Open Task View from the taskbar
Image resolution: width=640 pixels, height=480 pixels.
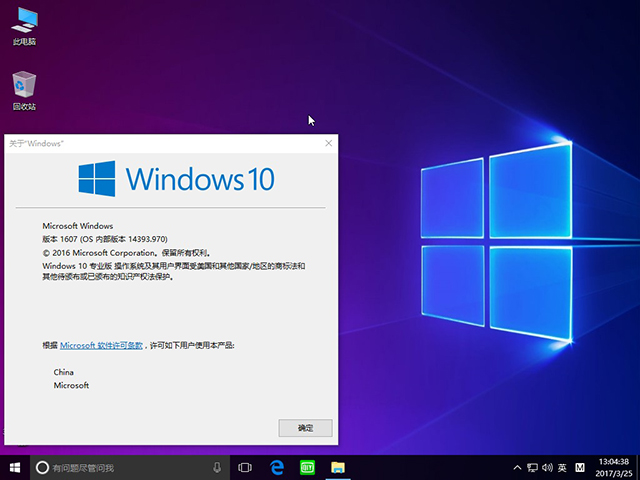(x=245, y=467)
